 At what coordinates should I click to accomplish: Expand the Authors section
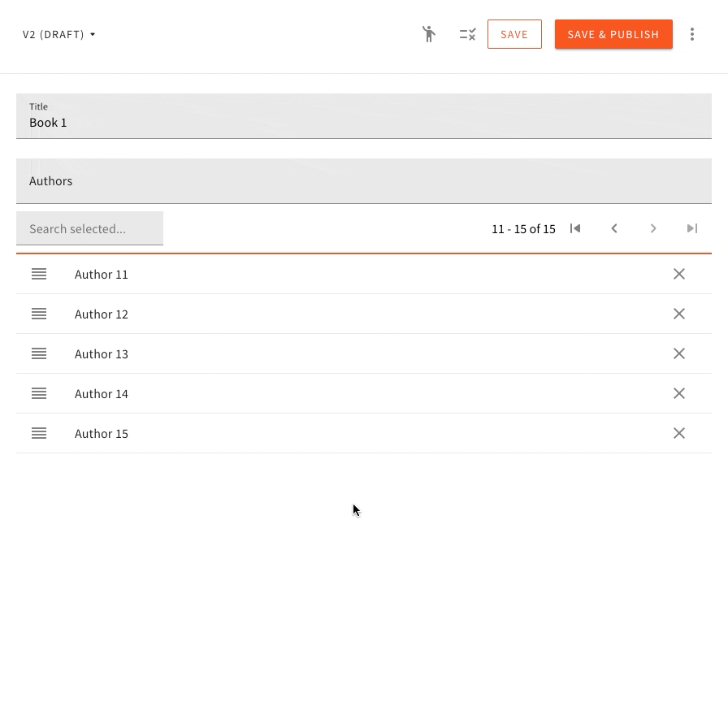click(x=364, y=180)
